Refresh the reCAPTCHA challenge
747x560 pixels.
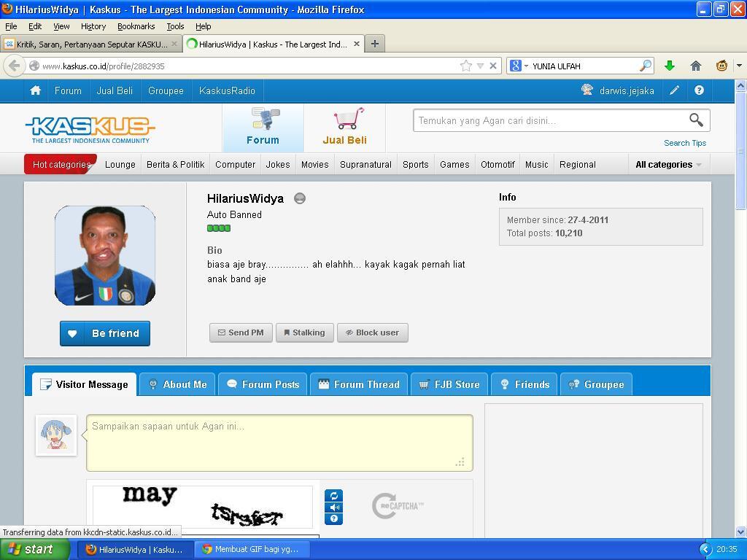tap(333, 495)
